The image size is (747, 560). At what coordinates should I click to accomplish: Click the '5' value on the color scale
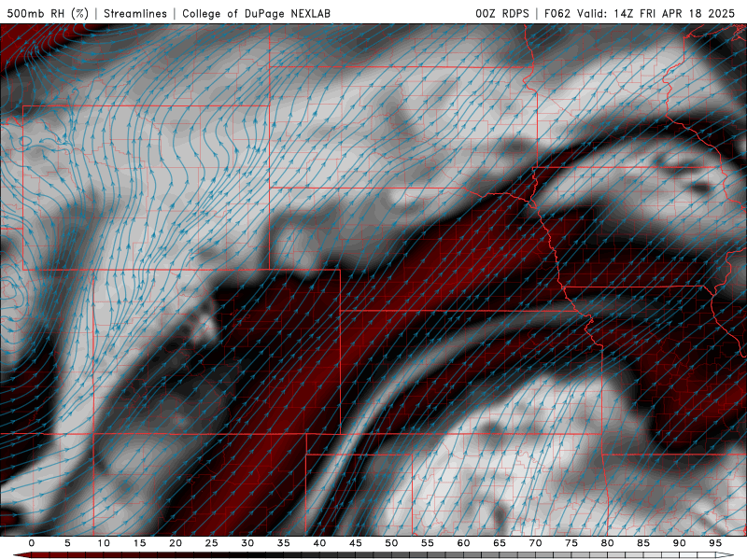(67, 543)
